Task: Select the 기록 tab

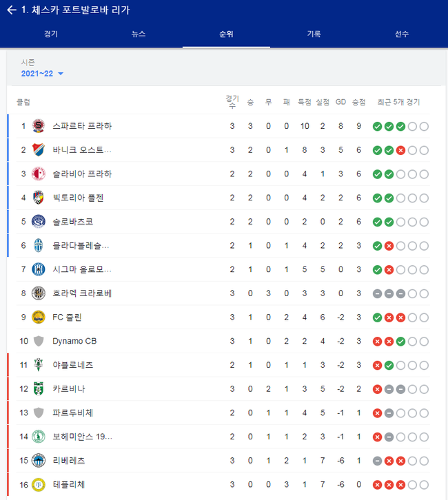Action: [x=314, y=34]
